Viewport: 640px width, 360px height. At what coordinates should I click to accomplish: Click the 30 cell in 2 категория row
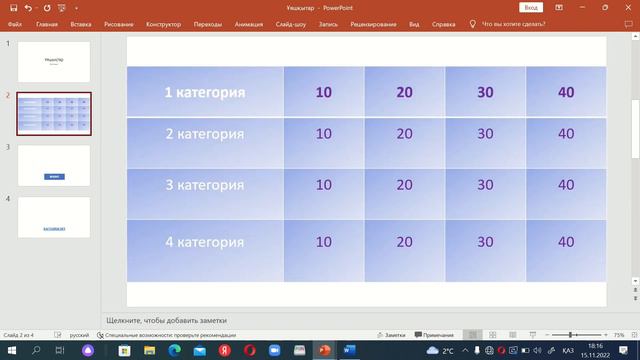pos(485,143)
